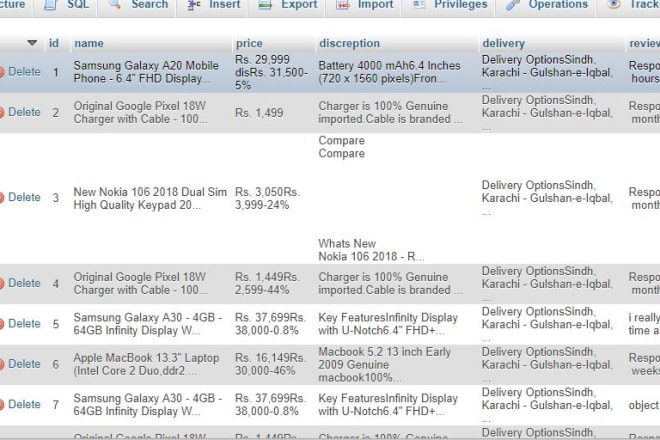Sort by the price column

coord(249,43)
